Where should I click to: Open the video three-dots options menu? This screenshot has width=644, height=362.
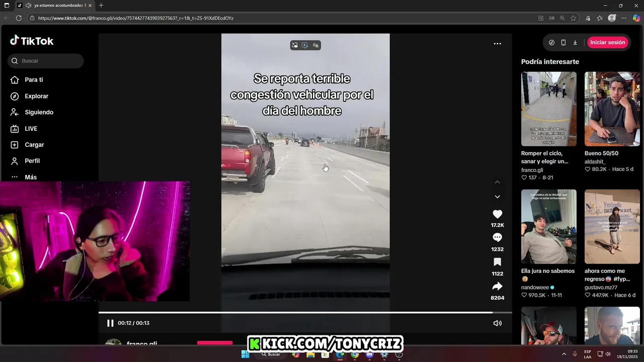pos(497,44)
